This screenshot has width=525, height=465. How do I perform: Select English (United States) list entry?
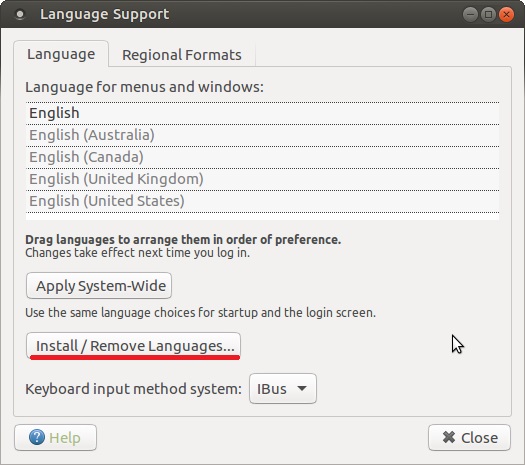(262, 201)
